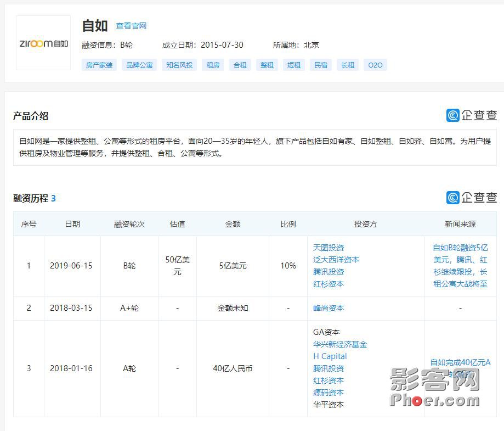Open 源码资本 investor link
Viewport: 504px width, 431px height.
(329, 393)
